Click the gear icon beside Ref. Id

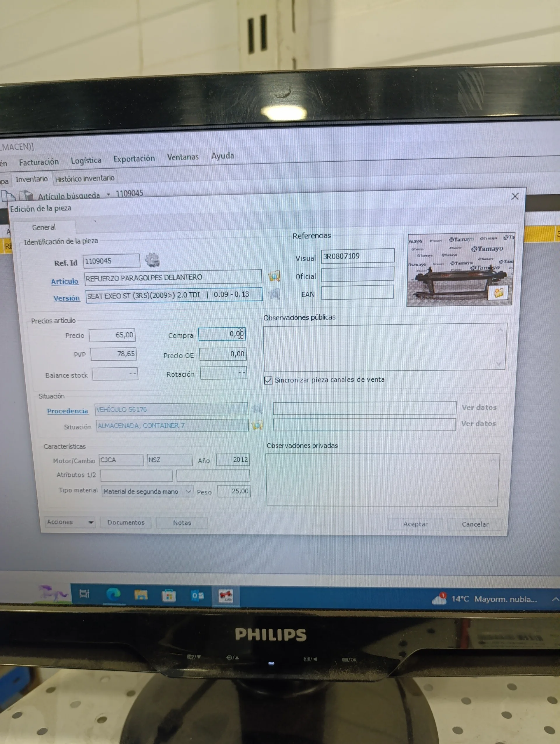152,260
